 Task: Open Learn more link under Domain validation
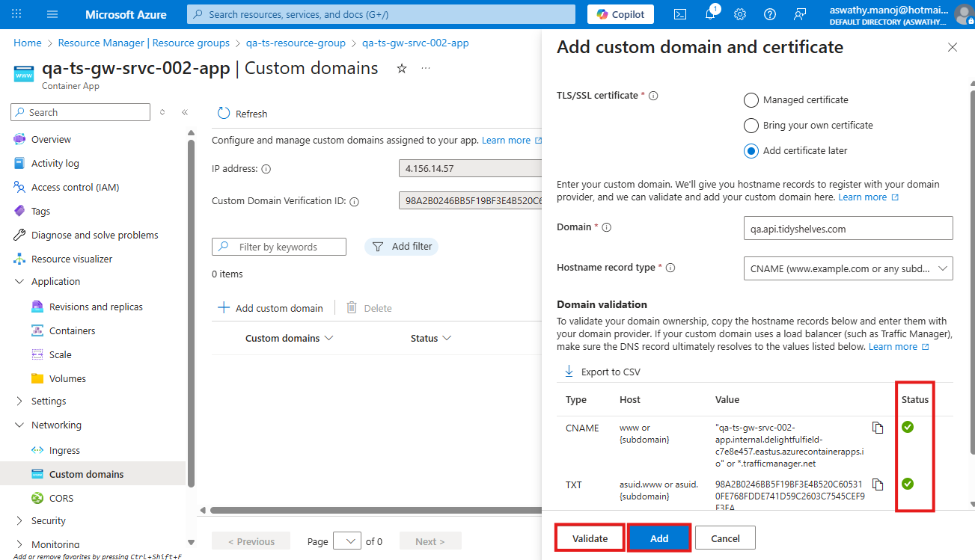(899, 347)
